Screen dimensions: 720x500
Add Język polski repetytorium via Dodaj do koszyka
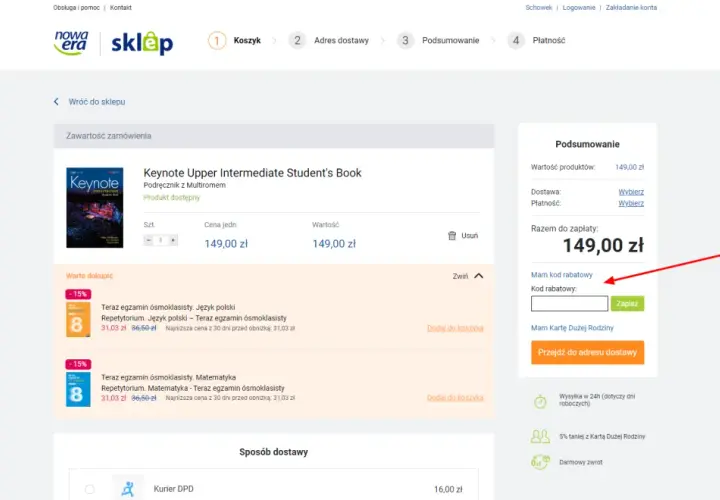455,328
